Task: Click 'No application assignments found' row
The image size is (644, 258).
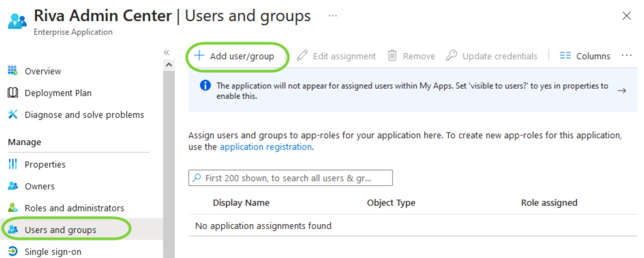Action: click(413, 226)
